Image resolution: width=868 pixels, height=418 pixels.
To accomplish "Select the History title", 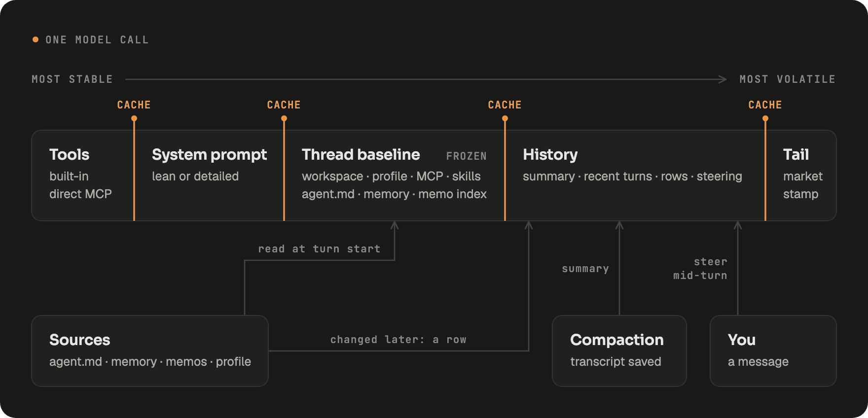I will [x=550, y=155].
